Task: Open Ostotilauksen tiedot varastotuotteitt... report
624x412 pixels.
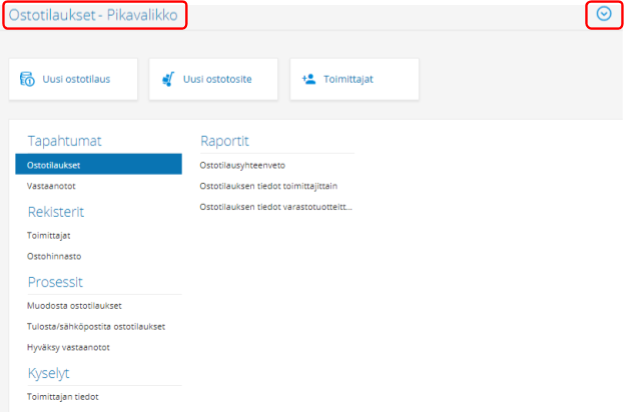Action: pos(276,207)
